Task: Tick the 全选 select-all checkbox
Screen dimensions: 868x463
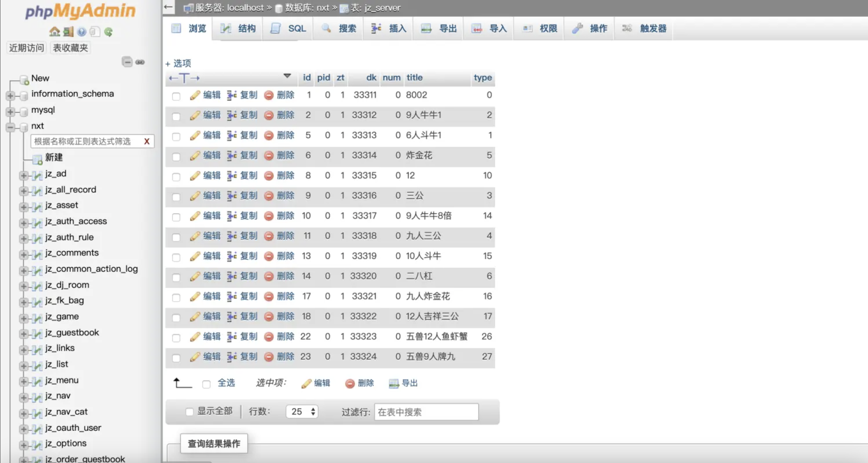Action: pyautogui.click(x=206, y=384)
